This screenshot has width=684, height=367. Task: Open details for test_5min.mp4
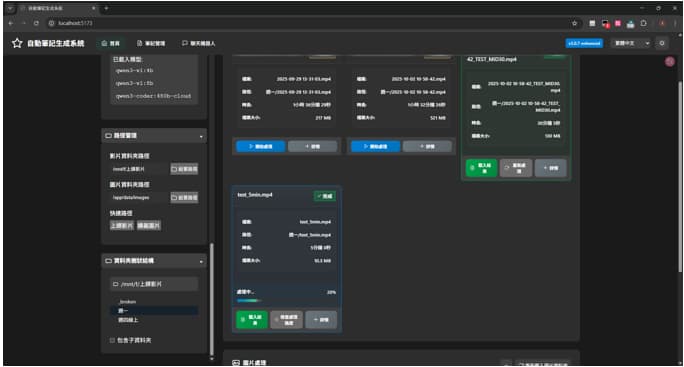[x=321, y=320]
